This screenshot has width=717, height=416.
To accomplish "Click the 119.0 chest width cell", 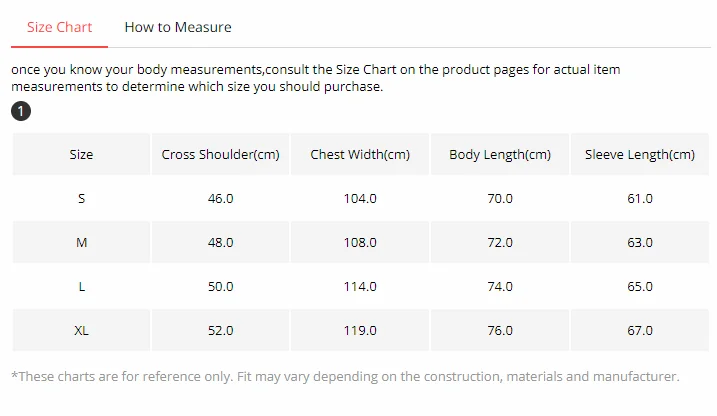I will pyautogui.click(x=360, y=330).
